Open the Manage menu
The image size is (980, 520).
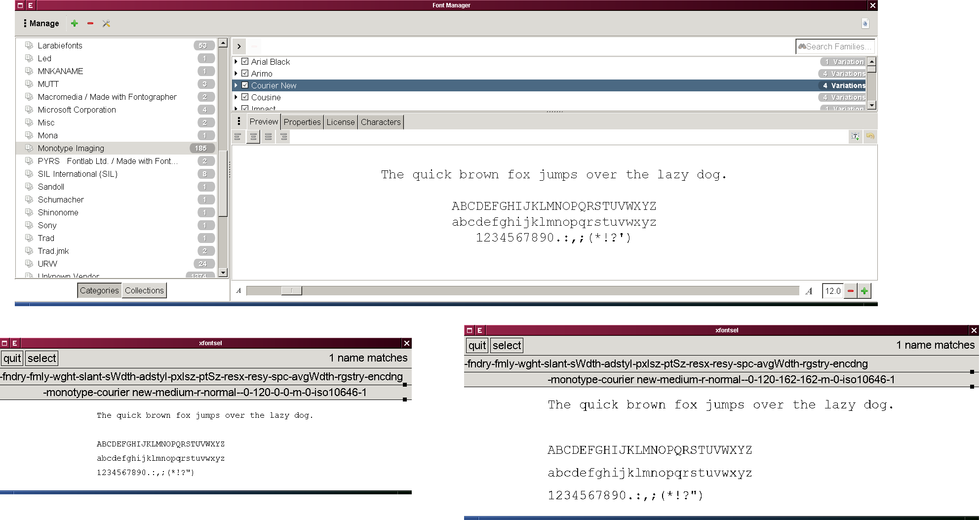tap(41, 23)
